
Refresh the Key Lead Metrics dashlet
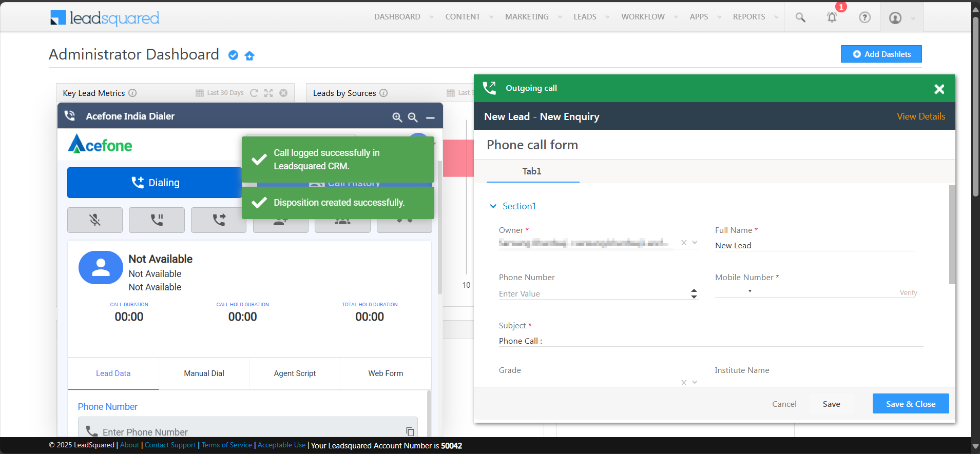(254, 93)
